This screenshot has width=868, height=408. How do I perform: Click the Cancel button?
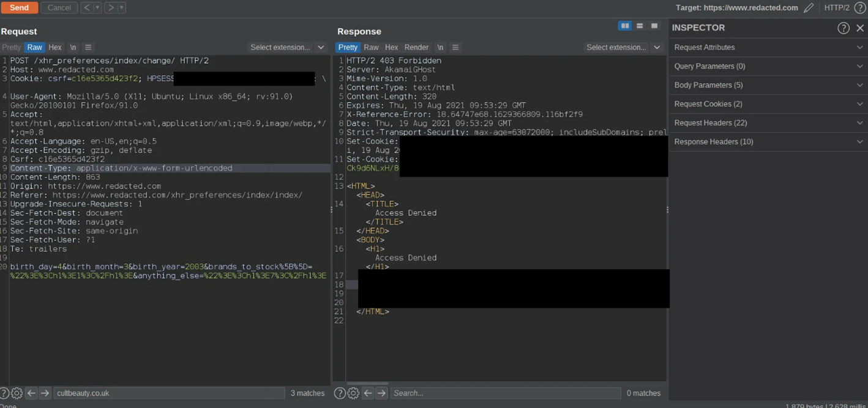tap(59, 8)
